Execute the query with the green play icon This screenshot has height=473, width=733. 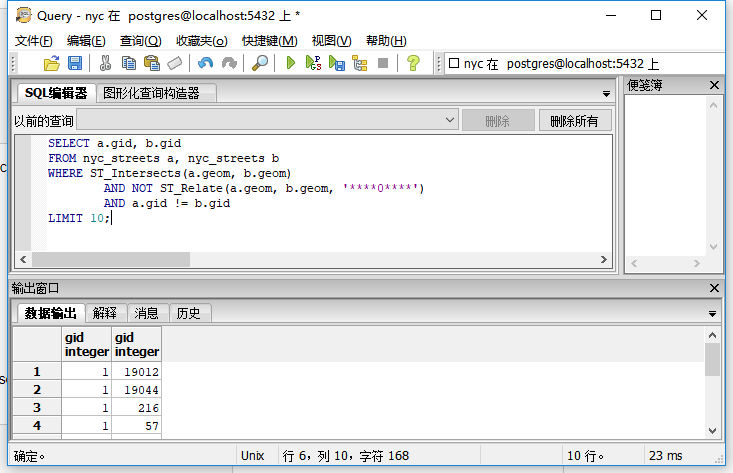pos(290,63)
